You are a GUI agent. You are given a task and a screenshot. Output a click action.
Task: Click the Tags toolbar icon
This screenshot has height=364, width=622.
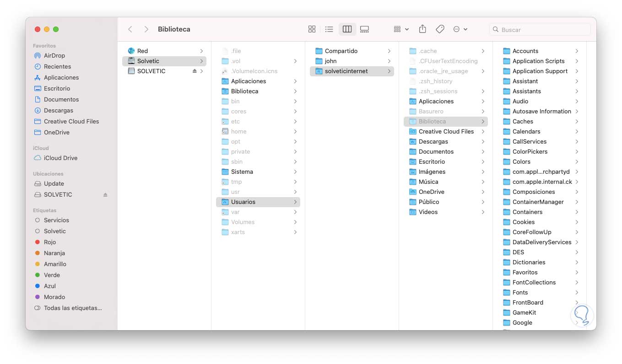pos(440,29)
